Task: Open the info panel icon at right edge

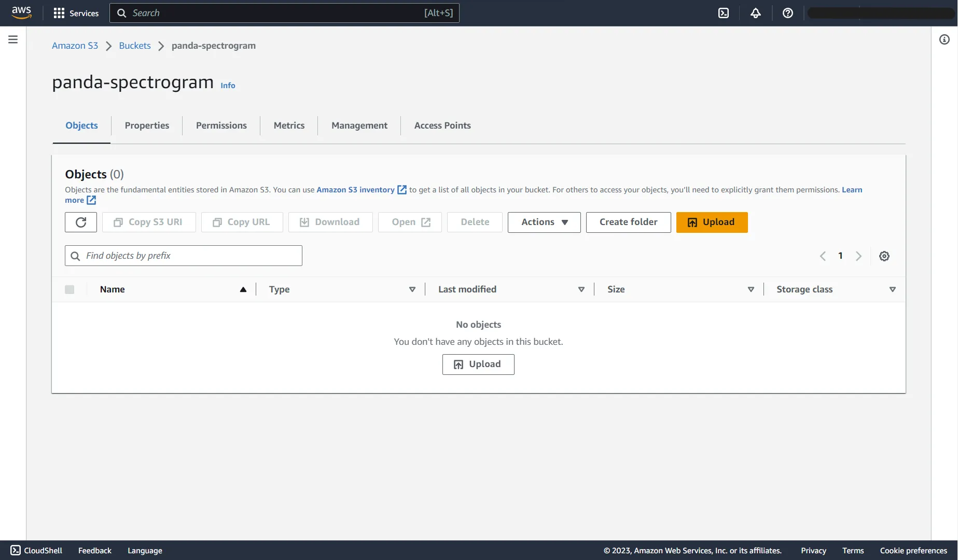Action: click(944, 39)
